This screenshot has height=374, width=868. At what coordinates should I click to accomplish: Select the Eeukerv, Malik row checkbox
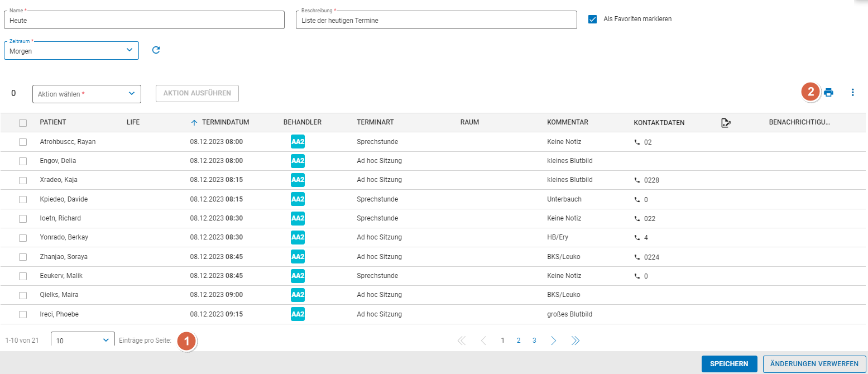[23, 276]
